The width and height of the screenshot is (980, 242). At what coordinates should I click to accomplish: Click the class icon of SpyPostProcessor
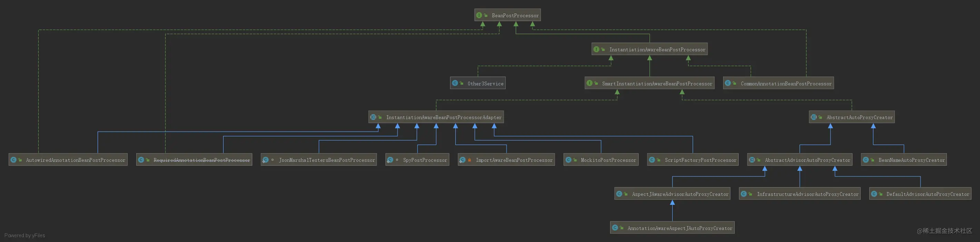(x=390, y=160)
